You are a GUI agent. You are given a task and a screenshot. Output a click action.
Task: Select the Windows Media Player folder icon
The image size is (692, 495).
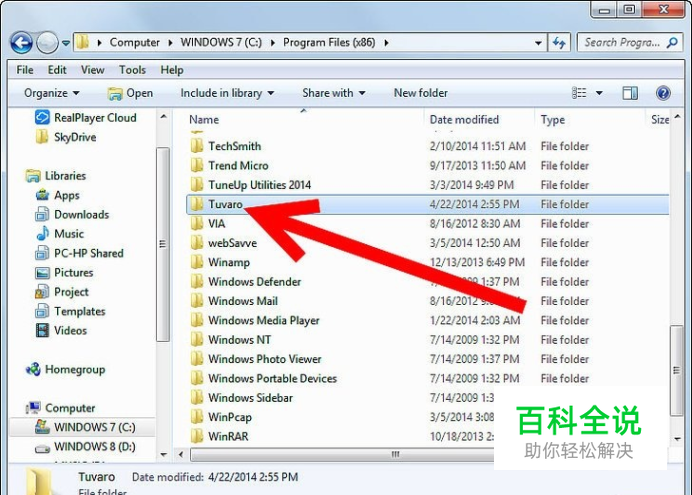197,320
